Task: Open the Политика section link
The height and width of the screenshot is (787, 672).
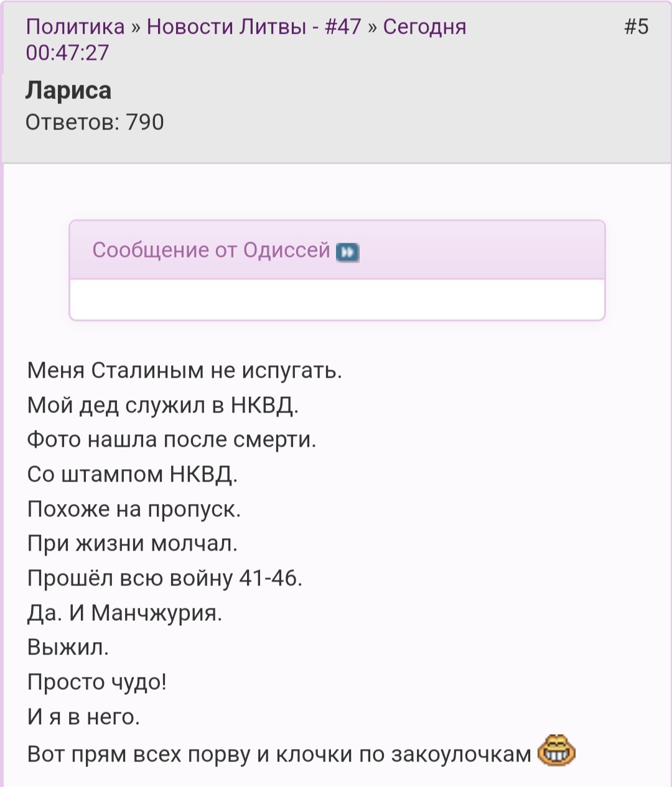Action: coord(75,27)
